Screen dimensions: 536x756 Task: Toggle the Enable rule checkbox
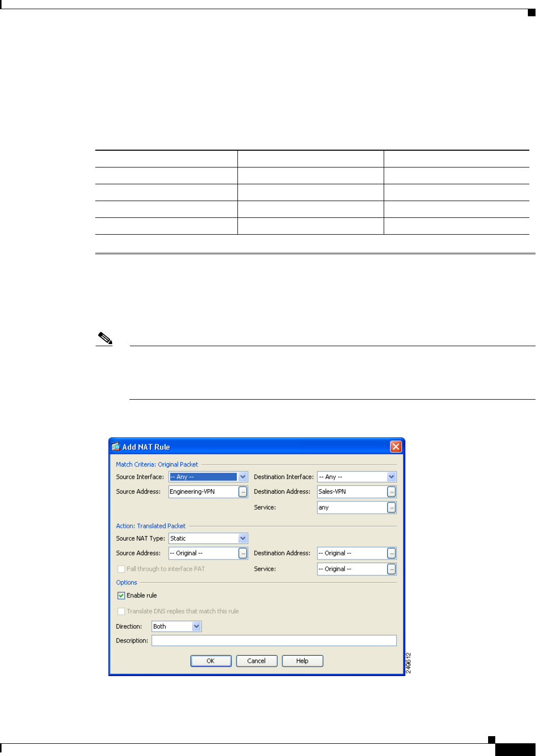[x=121, y=596]
